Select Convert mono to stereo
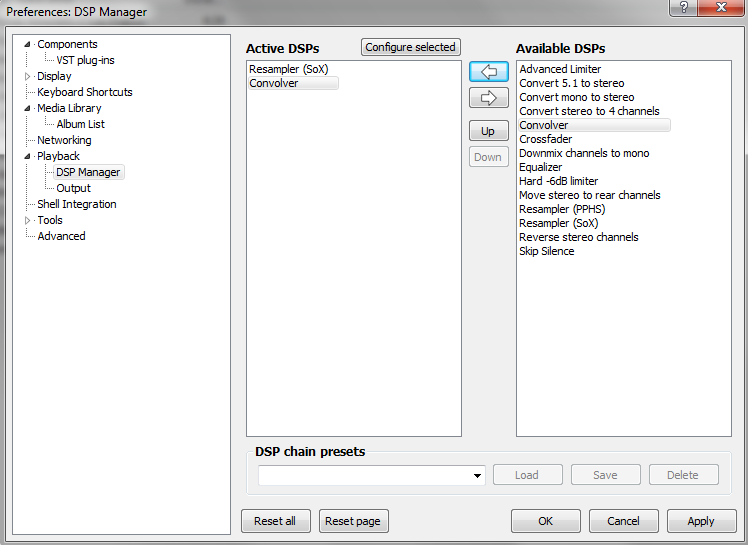 coord(577,97)
